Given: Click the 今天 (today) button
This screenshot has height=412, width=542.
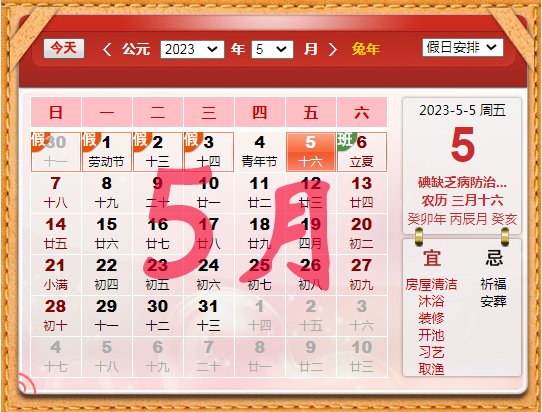Looking at the screenshot, I should tap(64, 48).
